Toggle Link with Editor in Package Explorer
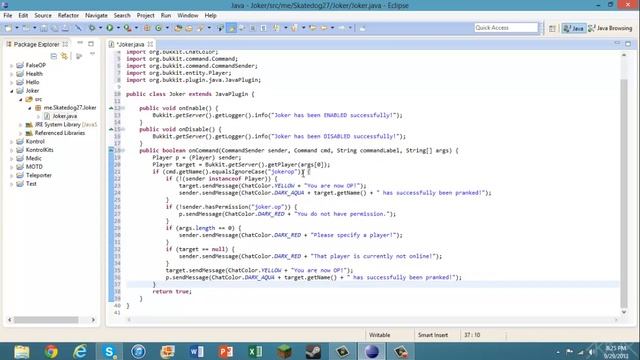 [x=64, y=56]
